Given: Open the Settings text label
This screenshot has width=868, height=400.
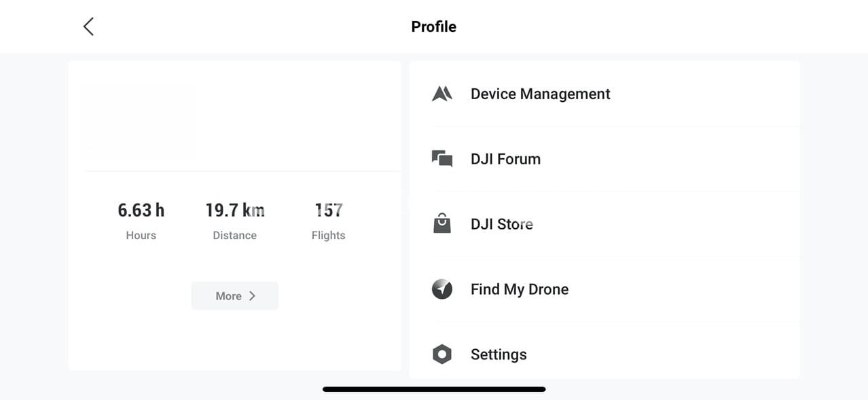Looking at the screenshot, I should click(498, 354).
